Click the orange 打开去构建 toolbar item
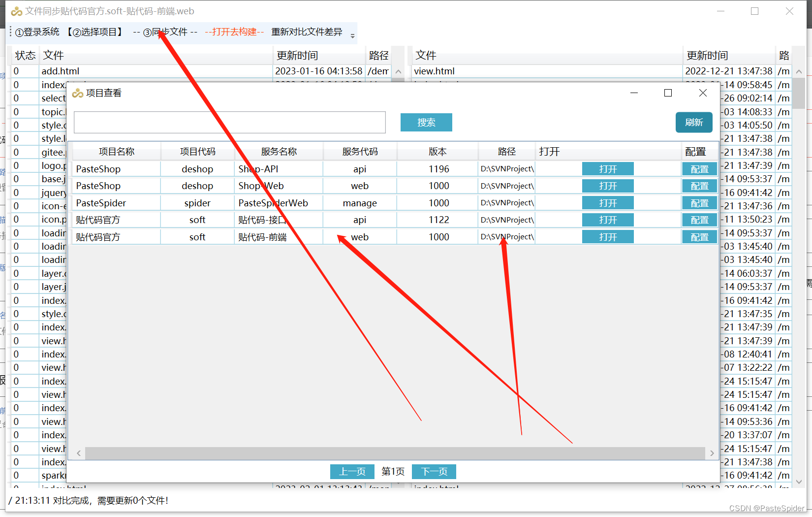 (234, 32)
